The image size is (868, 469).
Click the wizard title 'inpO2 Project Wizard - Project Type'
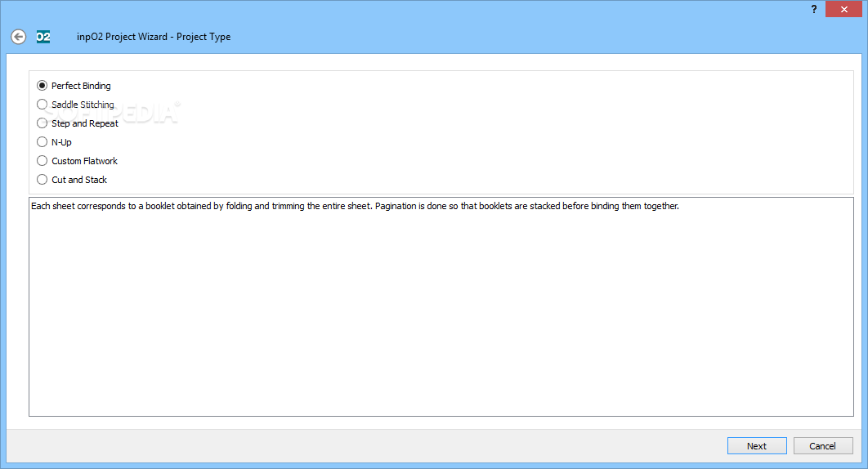point(154,37)
